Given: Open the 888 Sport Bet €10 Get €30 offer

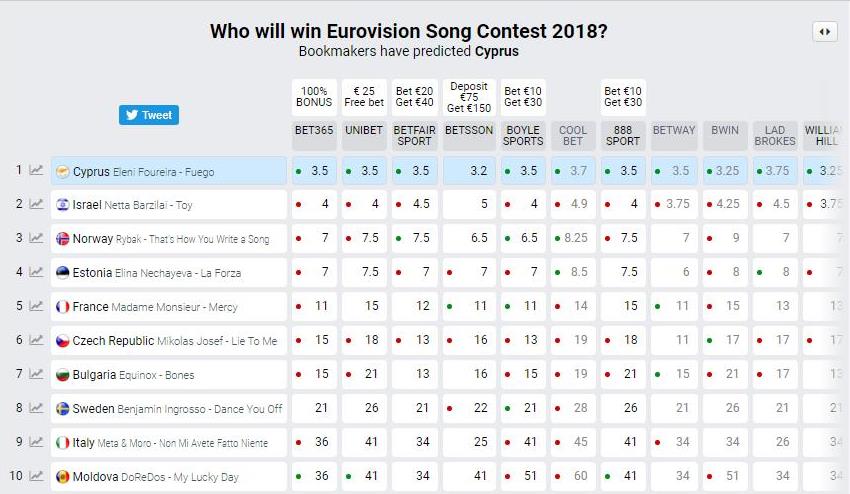Looking at the screenshot, I should pyautogui.click(x=623, y=98).
